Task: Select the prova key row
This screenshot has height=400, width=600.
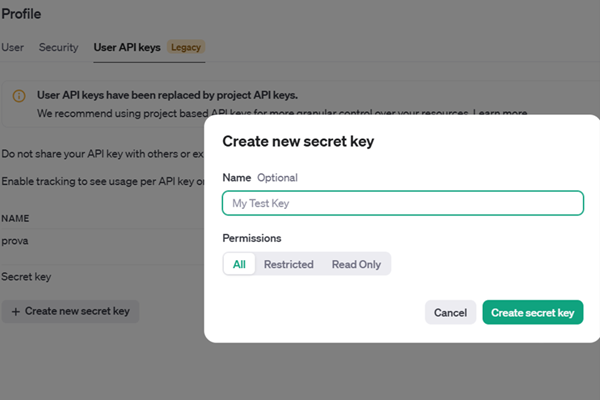Action: click(15, 241)
